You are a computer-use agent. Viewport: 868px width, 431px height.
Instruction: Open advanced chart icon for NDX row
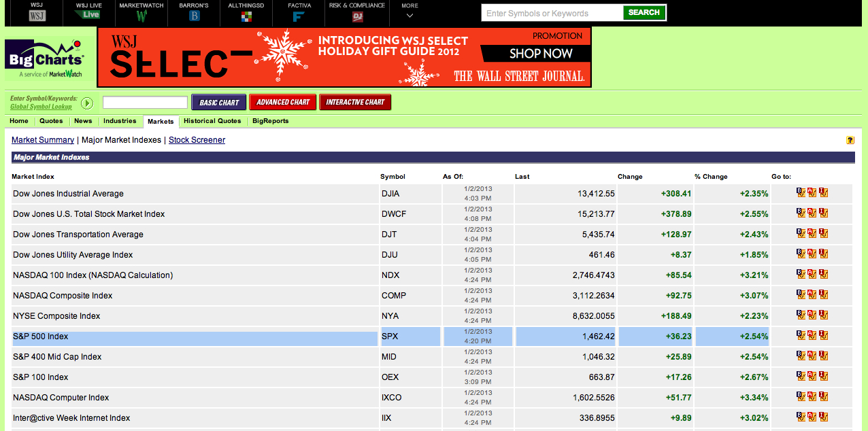812,275
